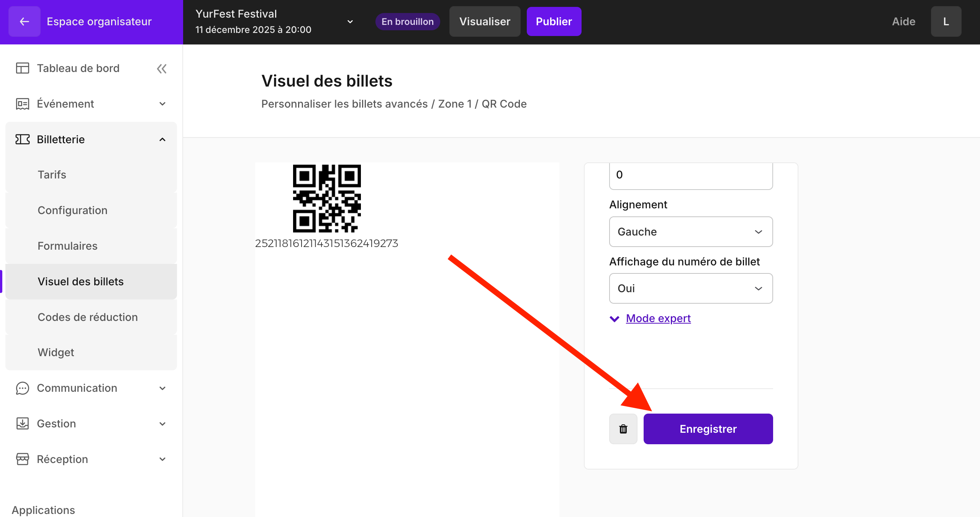Click the Espace organisateur label
Screen dimensions: 980x517
[99, 21]
